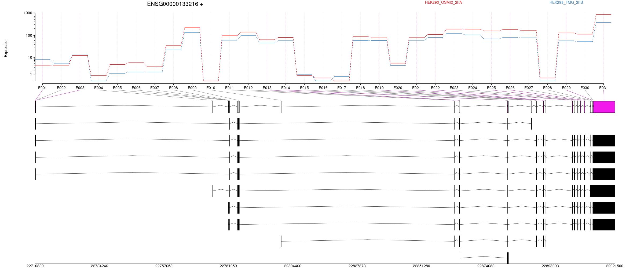
Task: Click exon label E024
Action: click(x=473, y=88)
